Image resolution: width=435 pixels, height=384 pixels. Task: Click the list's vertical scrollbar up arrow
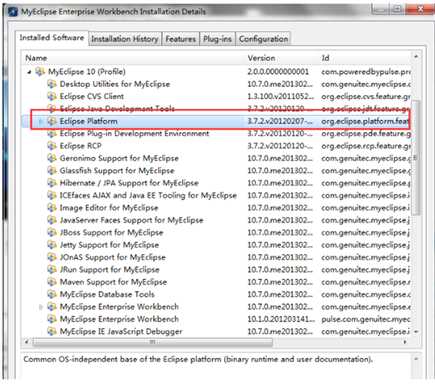(x=416, y=57)
